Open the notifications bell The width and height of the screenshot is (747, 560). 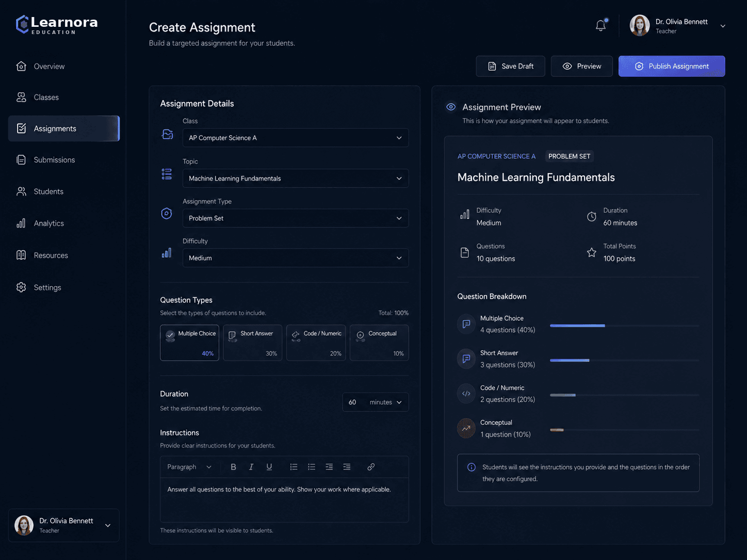pyautogui.click(x=600, y=25)
